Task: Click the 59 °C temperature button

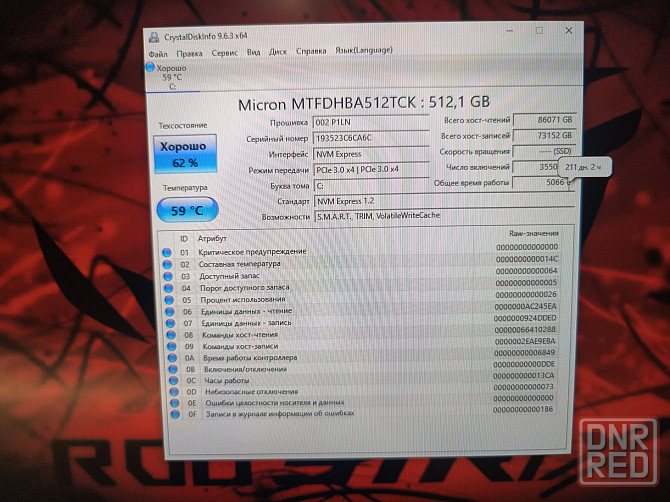Action: point(187,210)
